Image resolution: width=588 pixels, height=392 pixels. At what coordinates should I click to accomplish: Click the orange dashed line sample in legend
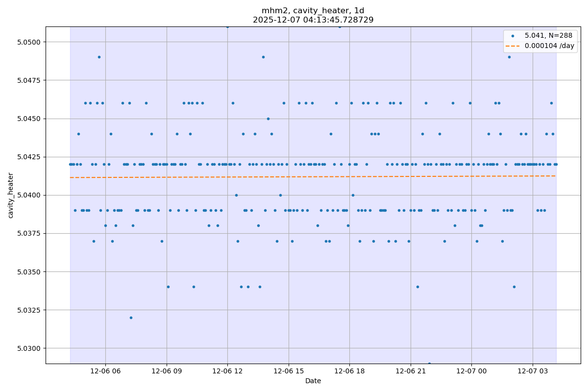513,46
